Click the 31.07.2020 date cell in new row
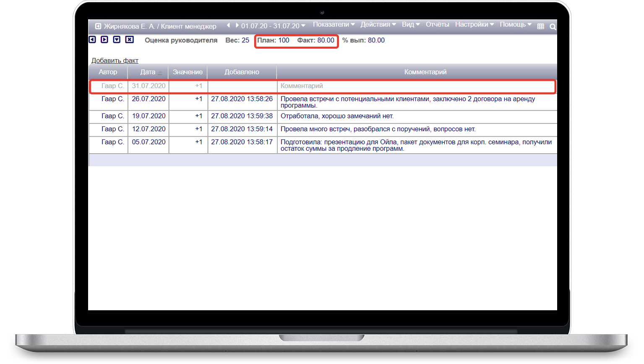The image size is (644, 364). [149, 86]
